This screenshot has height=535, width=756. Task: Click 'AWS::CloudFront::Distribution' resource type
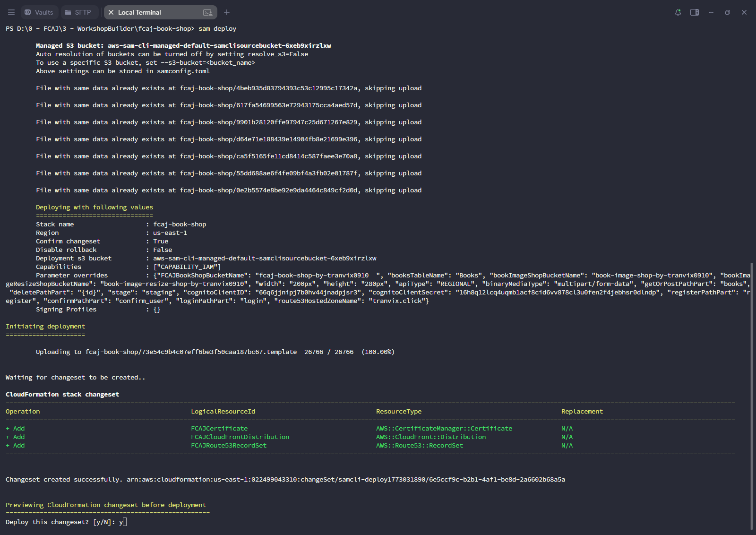click(x=431, y=437)
